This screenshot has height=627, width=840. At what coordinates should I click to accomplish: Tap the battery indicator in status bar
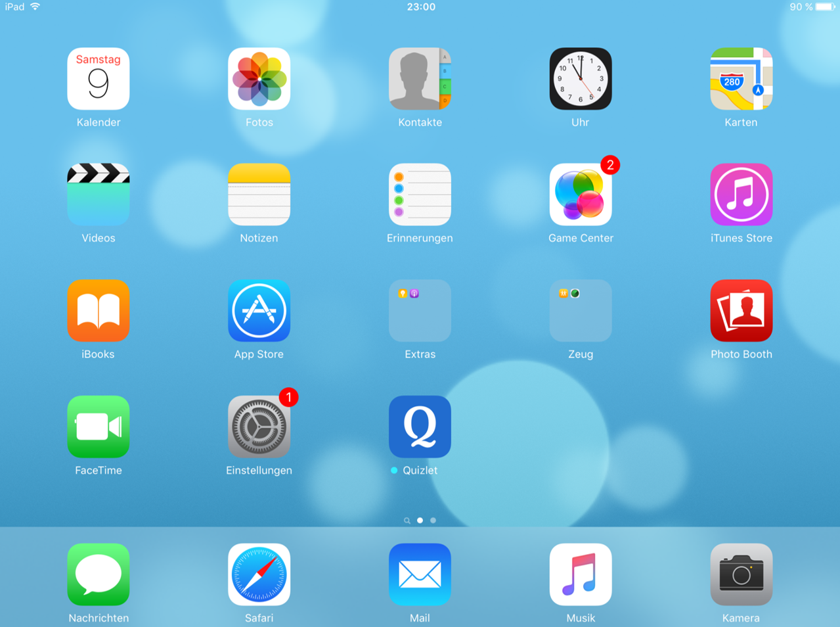(826, 7)
